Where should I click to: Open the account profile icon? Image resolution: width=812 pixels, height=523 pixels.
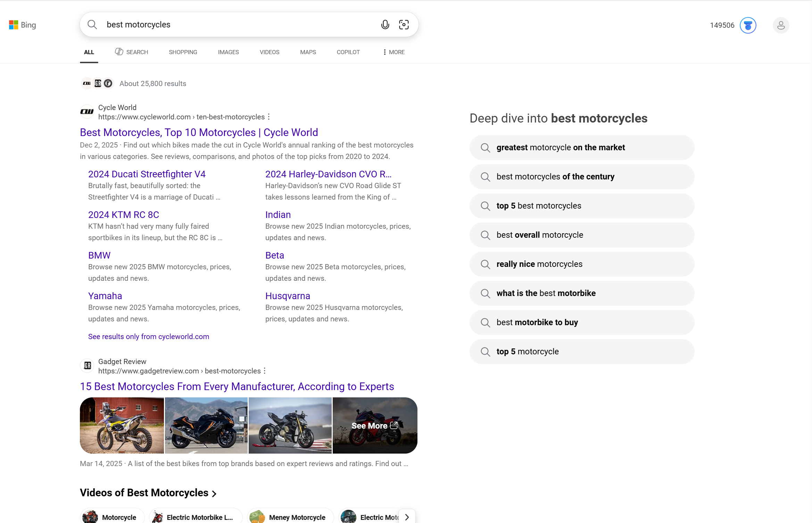pyautogui.click(x=781, y=25)
